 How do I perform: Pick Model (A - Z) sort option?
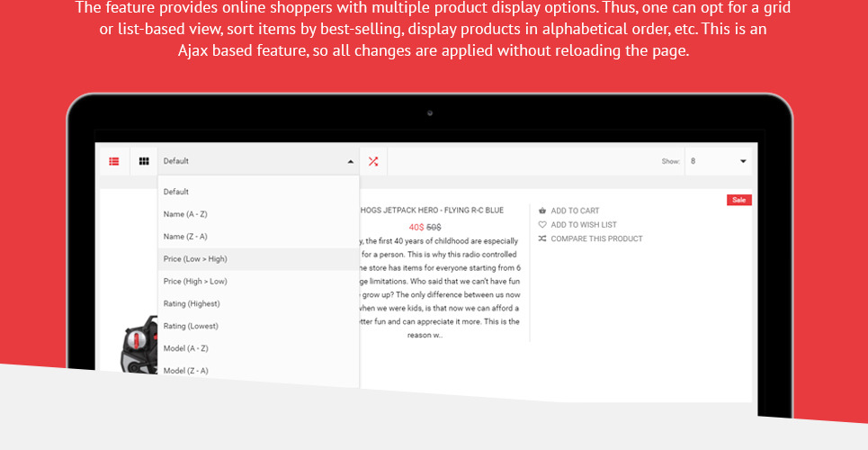pos(186,348)
